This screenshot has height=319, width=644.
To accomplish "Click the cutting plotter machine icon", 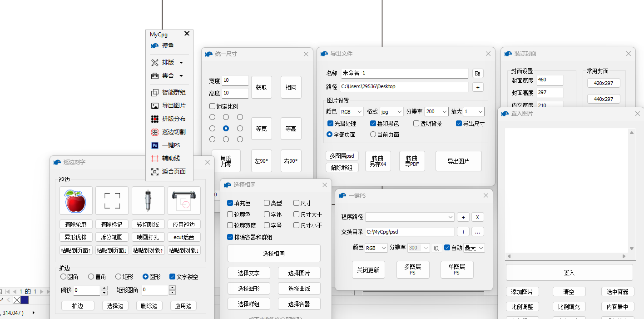I will (184, 200).
